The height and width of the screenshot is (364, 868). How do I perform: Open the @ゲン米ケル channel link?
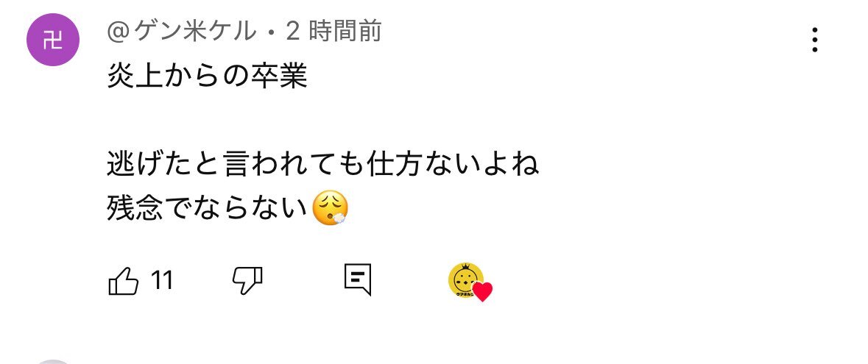click(x=182, y=32)
